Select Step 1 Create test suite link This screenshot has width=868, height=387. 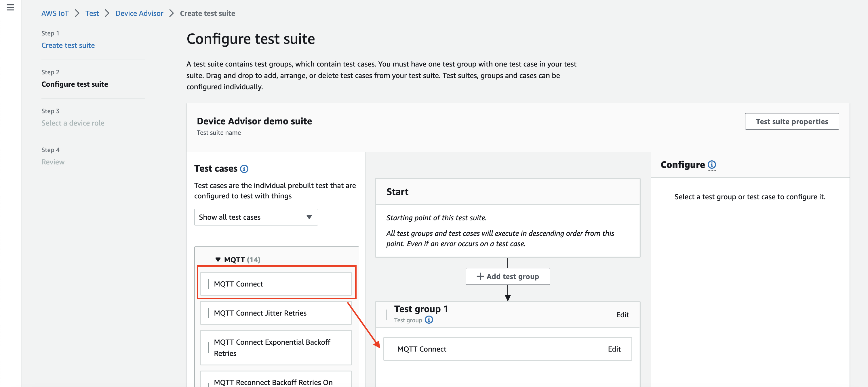68,45
